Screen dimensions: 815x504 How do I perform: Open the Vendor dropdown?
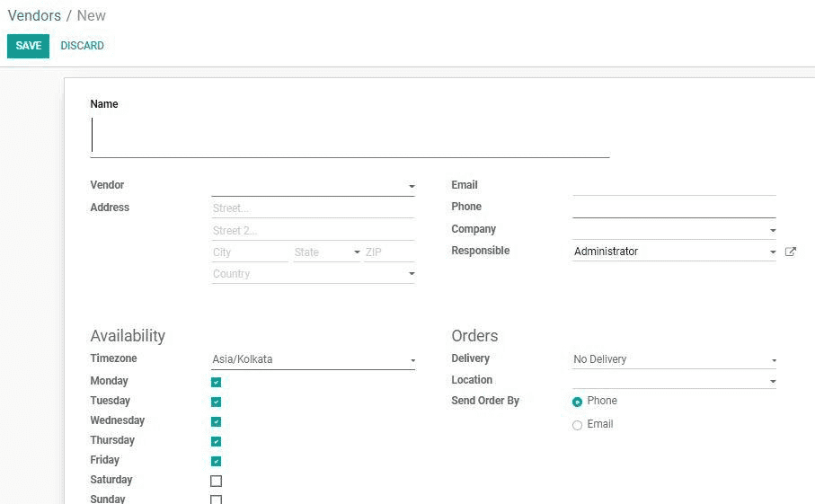coord(313,186)
